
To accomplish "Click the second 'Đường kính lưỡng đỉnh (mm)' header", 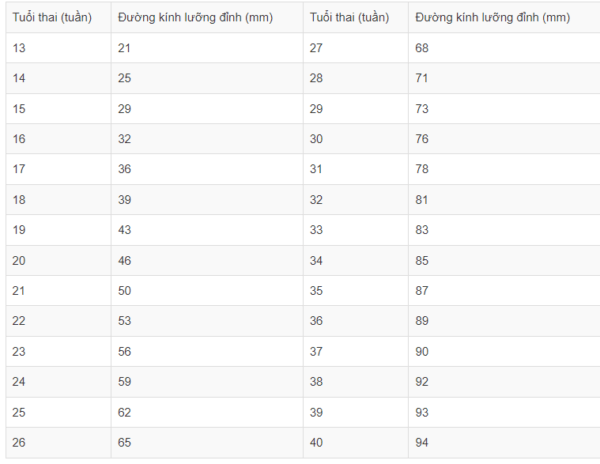I will click(x=504, y=17).
